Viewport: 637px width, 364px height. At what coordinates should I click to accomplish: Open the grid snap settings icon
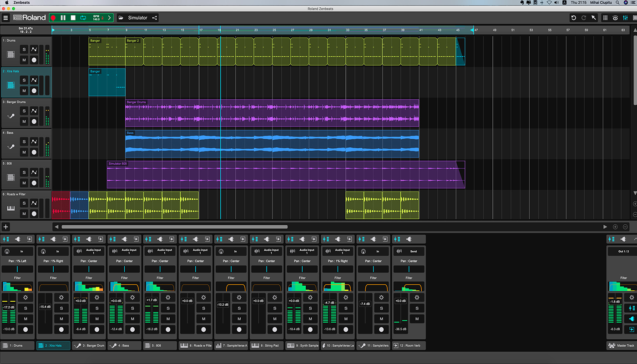coord(605,18)
